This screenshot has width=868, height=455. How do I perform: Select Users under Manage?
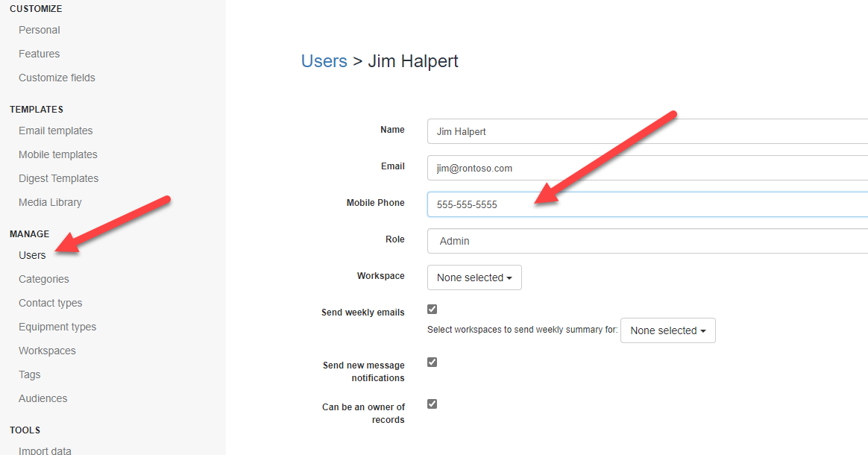(x=32, y=255)
